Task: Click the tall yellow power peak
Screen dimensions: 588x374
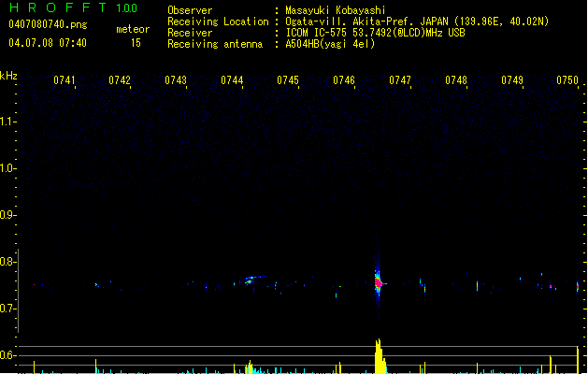Action: click(379, 355)
